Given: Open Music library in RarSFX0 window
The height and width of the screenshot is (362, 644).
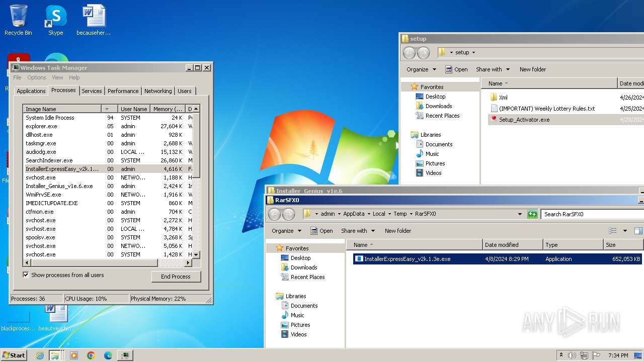Looking at the screenshot, I should click(x=297, y=315).
